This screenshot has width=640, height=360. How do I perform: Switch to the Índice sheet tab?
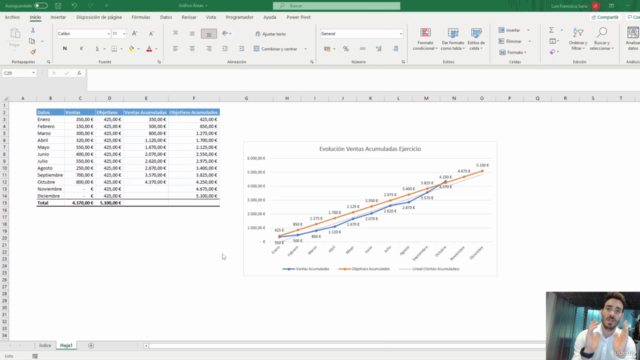click(x=45, y=345)
